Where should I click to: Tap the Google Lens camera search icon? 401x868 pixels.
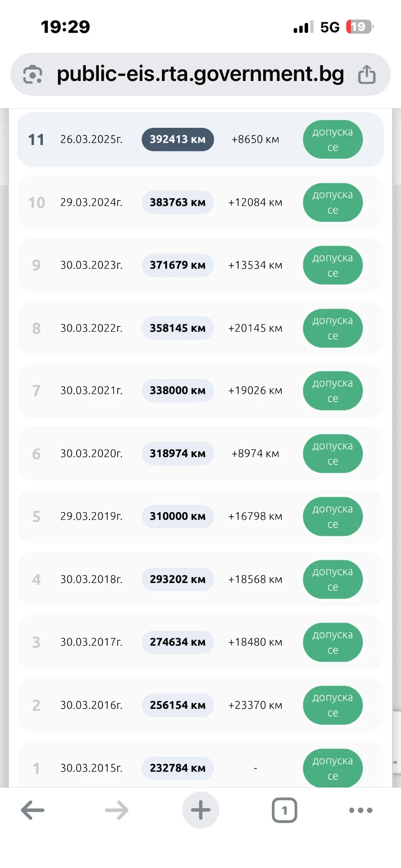click(33, 74)
